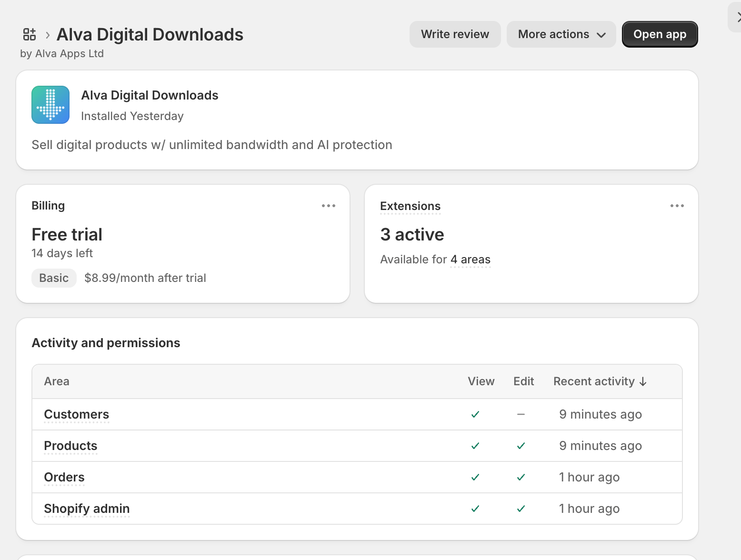Image resolution: width=741 pixels, height=560 pixels.
Task: Click the Extensions heading link
Action: tap(411, 206)
